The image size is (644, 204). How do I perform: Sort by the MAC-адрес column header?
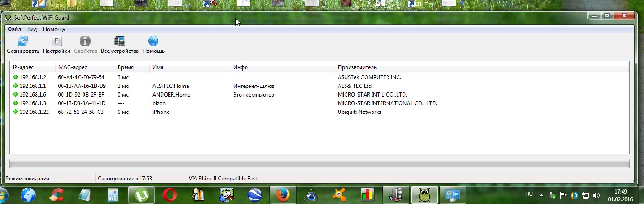tap(85, 67)
